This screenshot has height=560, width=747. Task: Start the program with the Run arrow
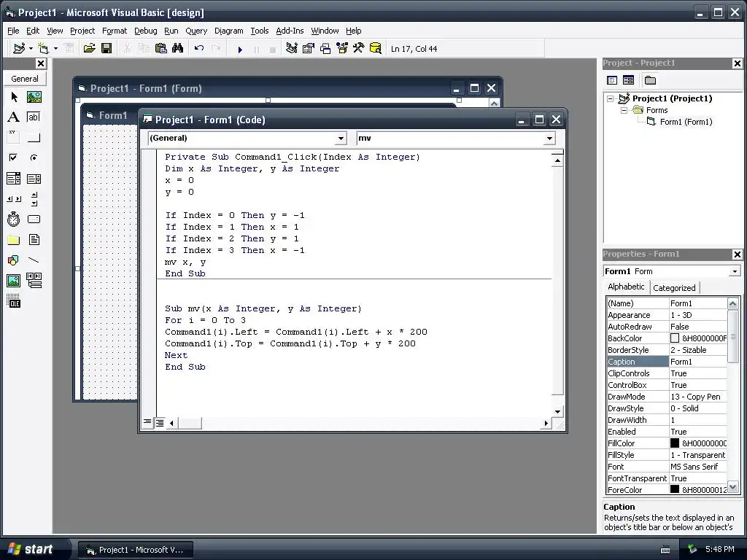pos(240,49)
